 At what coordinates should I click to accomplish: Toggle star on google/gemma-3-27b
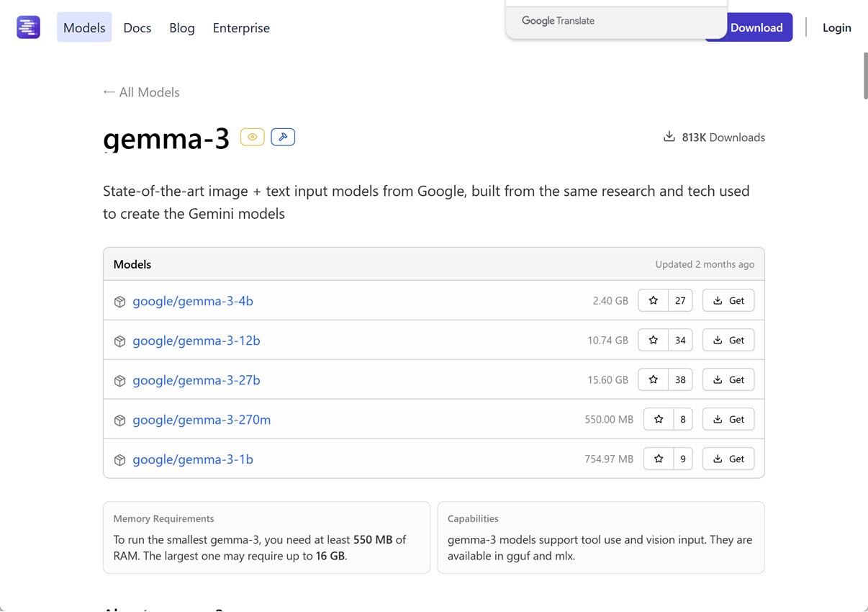coord(654,379)
